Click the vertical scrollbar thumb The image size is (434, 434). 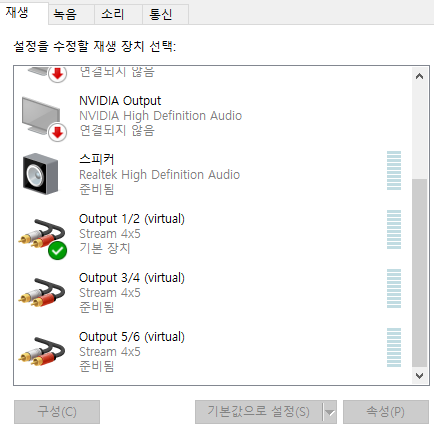(x=419, y=273)
